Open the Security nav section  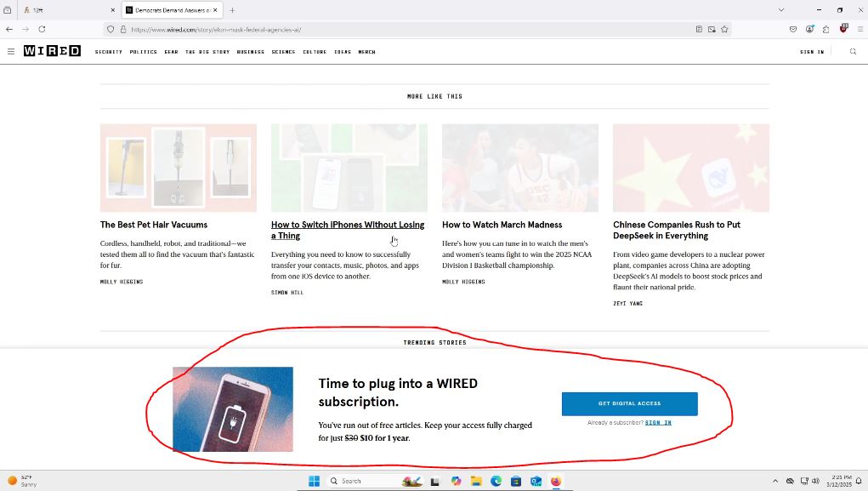109,52
